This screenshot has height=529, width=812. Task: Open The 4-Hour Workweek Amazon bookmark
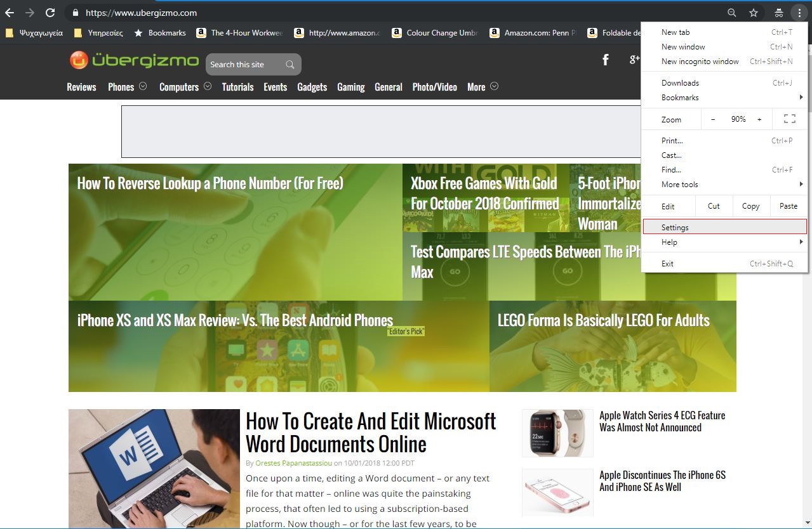[x=239, y=33]
